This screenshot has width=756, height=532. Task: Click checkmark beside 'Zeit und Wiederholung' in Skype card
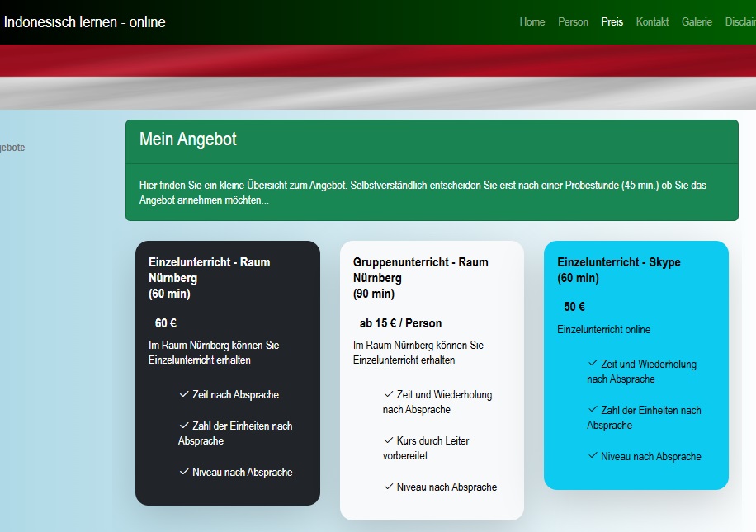pos(593,364)
